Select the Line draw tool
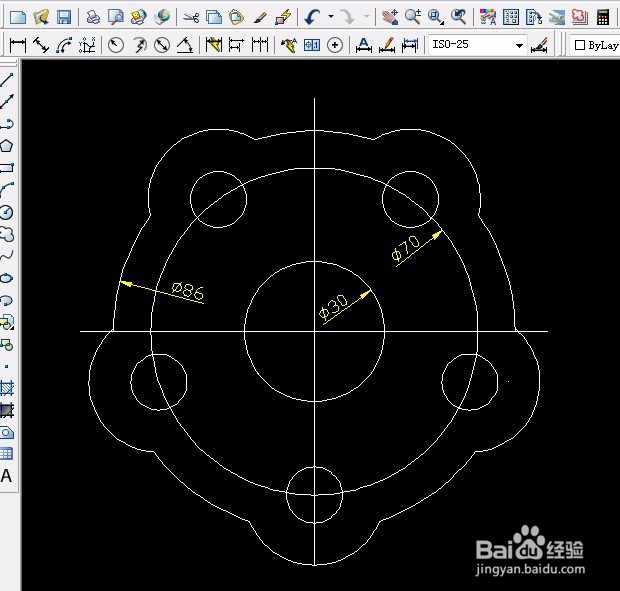Screen dimensions: 620x591 7,80
